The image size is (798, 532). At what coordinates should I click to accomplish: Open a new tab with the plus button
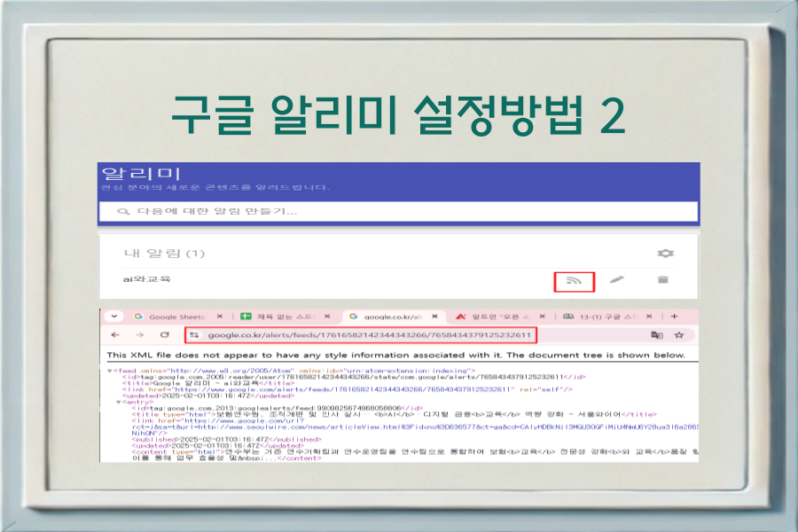tap(675, 317)
